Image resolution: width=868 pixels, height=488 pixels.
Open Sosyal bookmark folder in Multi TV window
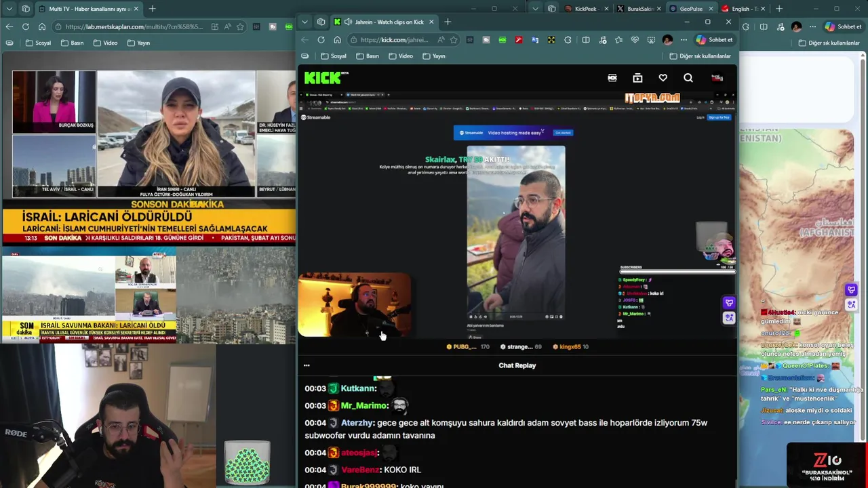coord(38,43)
